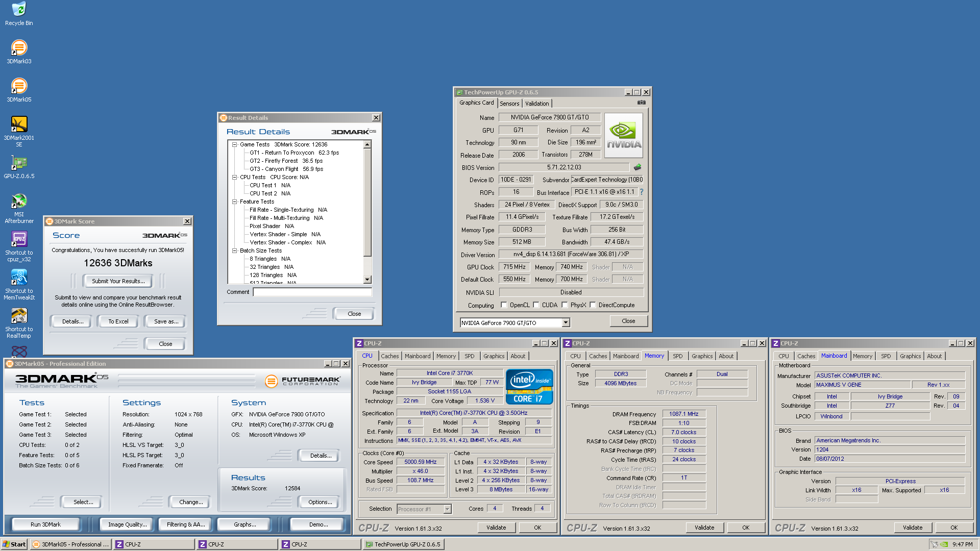Viewport: 980px width, 551px height.
Task: Collapse the Feature Tests tree node
Action: coord(235,202)
